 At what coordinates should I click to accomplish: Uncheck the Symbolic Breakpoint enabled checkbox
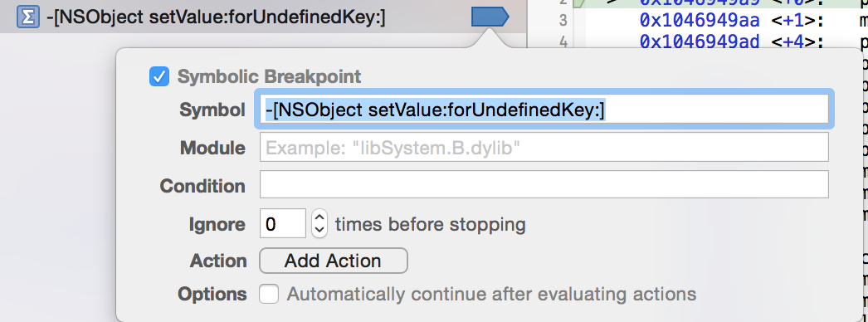click(159, 76)
